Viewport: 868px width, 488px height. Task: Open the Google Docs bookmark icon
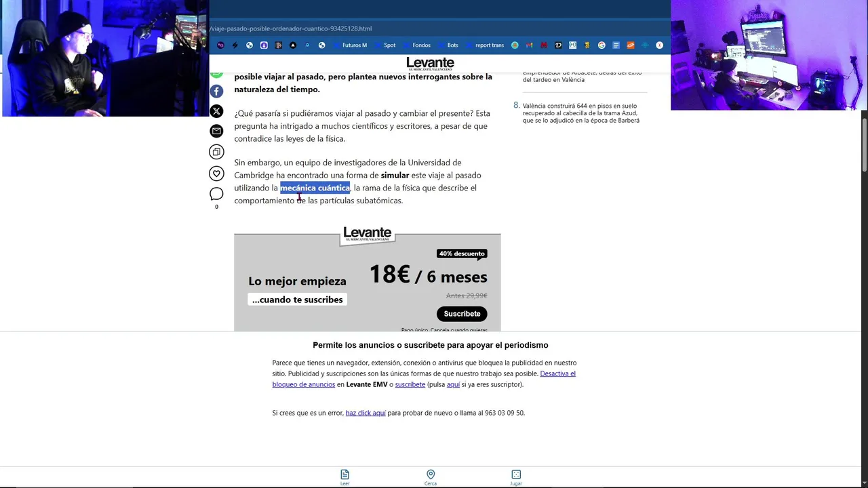[616, 45]
